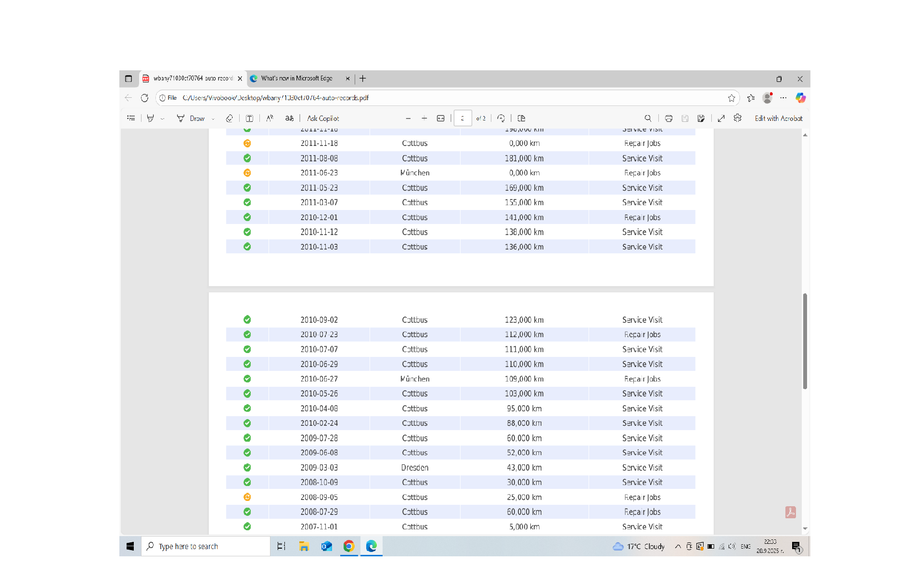The width and height of the screenshot is (924, 578).
Task: Expand the Highlight color dropdown arrow
Action: point(163,118)
